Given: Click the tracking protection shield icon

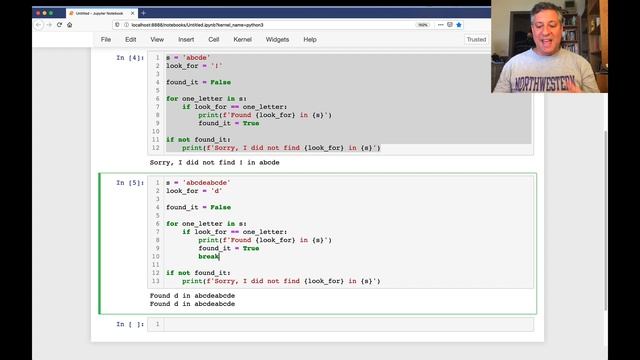Looking at the screenshot, I should (x=117, y=25).
